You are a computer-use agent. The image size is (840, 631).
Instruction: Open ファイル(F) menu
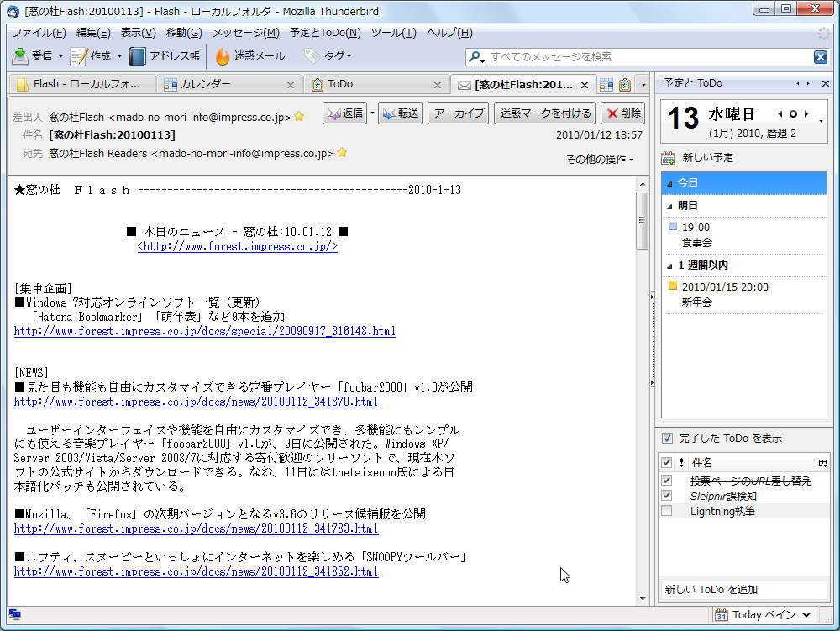tap(39, 33)
